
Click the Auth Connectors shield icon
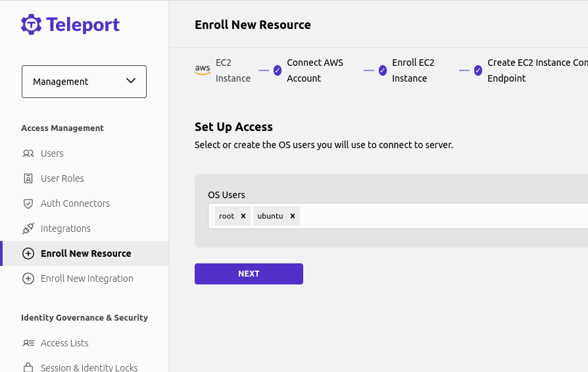(x=28, y=203)
